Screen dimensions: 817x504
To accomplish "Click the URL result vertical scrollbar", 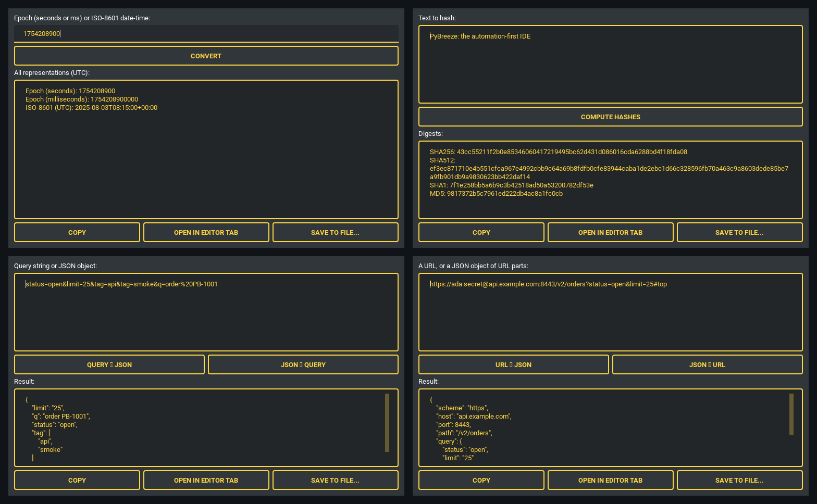I will [x=791, y=414].
